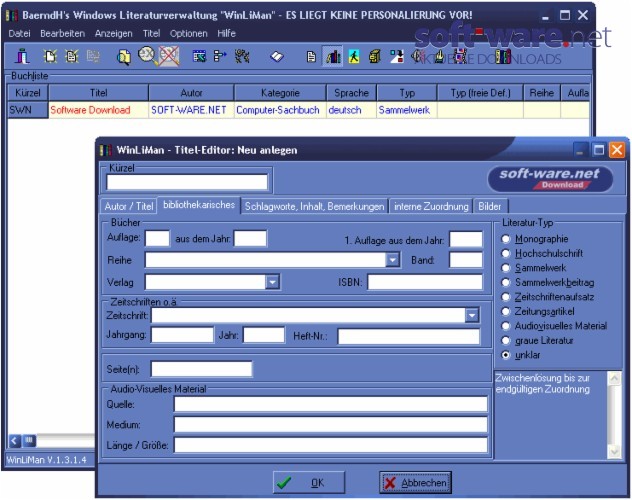
Task: Click the Kategorie column header
Action: click(280, 93)
